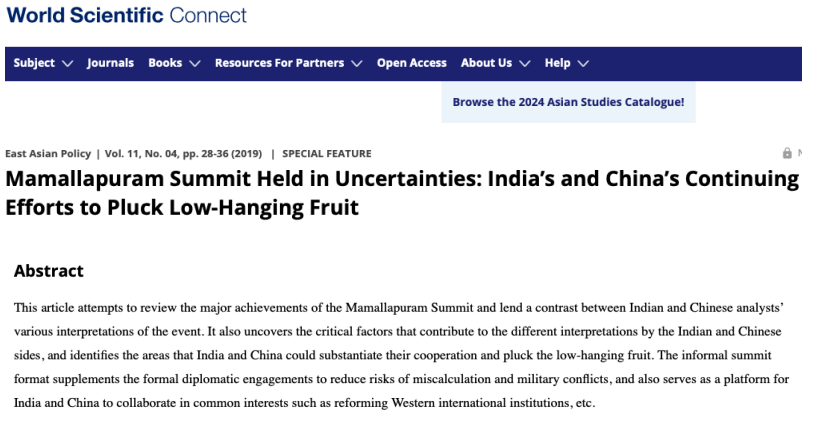Click the Abstract heading
Viewport: 825px width, 447px height.
point(48,271)
